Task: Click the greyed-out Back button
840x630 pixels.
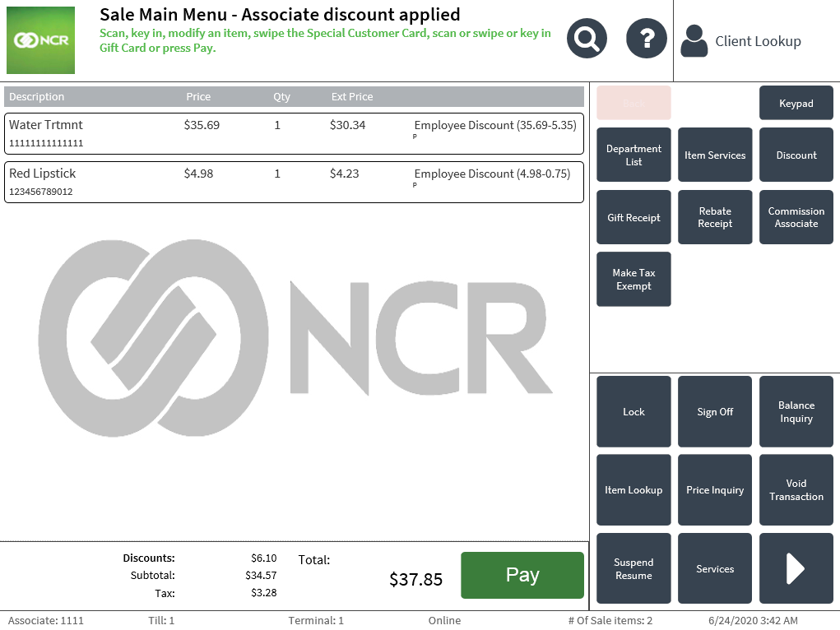Action: [633, 103]
